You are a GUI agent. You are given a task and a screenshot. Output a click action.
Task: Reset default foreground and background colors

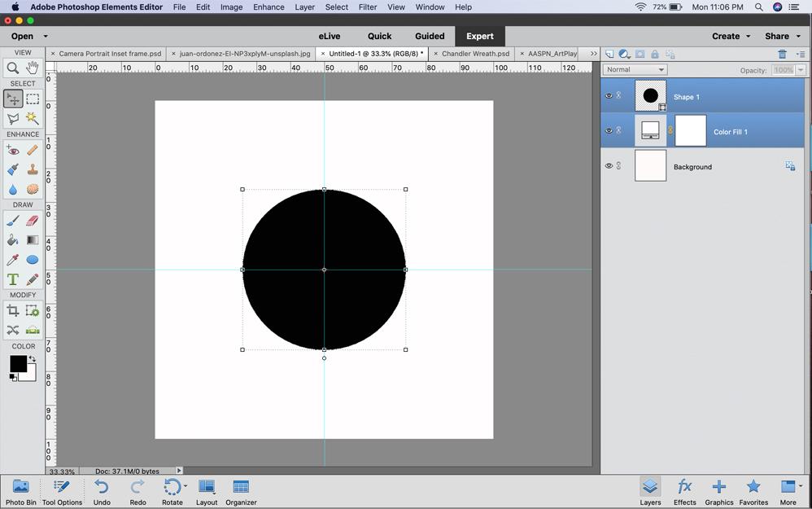(13, 377)
